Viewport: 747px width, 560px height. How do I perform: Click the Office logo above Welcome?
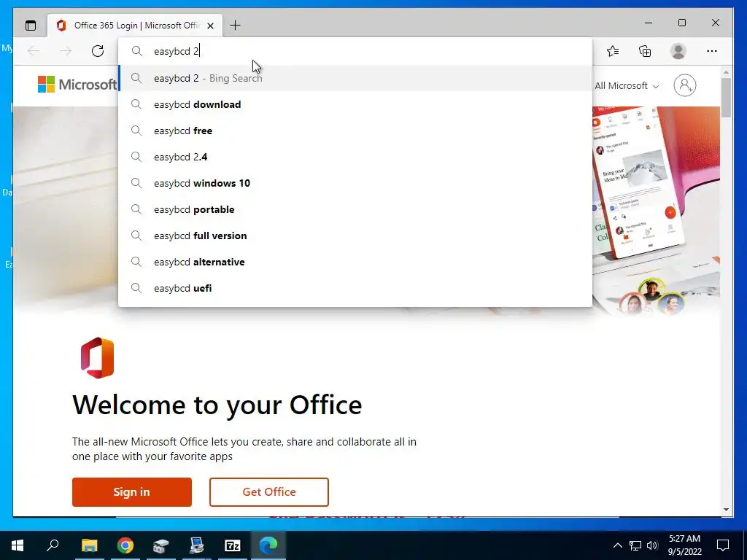(x=97, y=357)
